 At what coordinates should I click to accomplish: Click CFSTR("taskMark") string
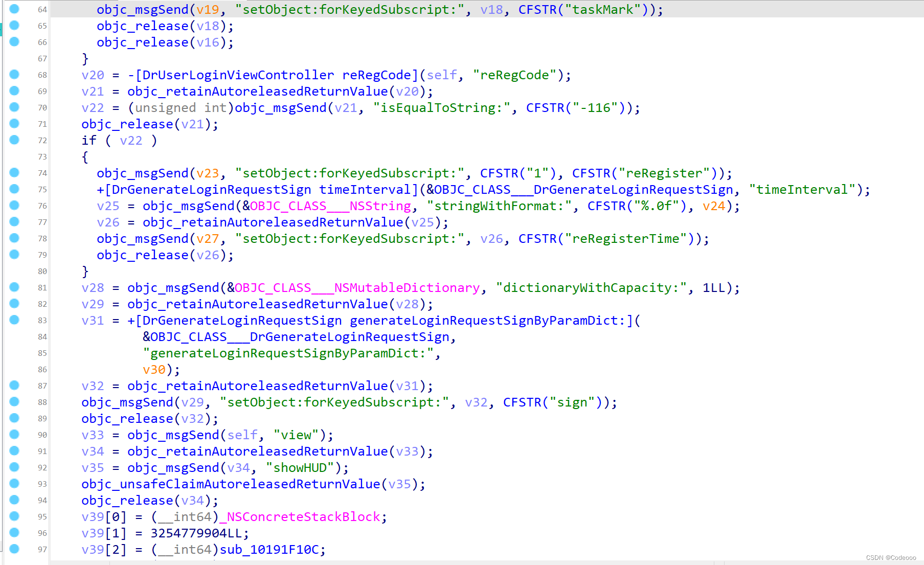pos(587,10)
